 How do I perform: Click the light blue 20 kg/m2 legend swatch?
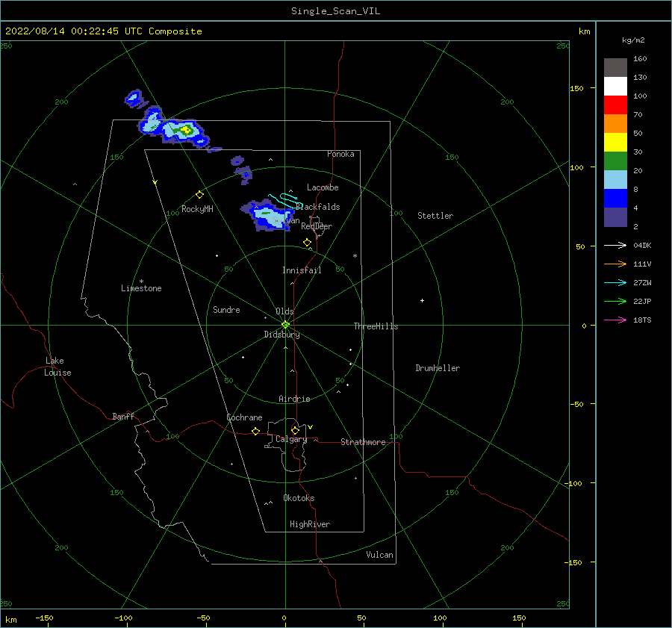pos(615,180)
